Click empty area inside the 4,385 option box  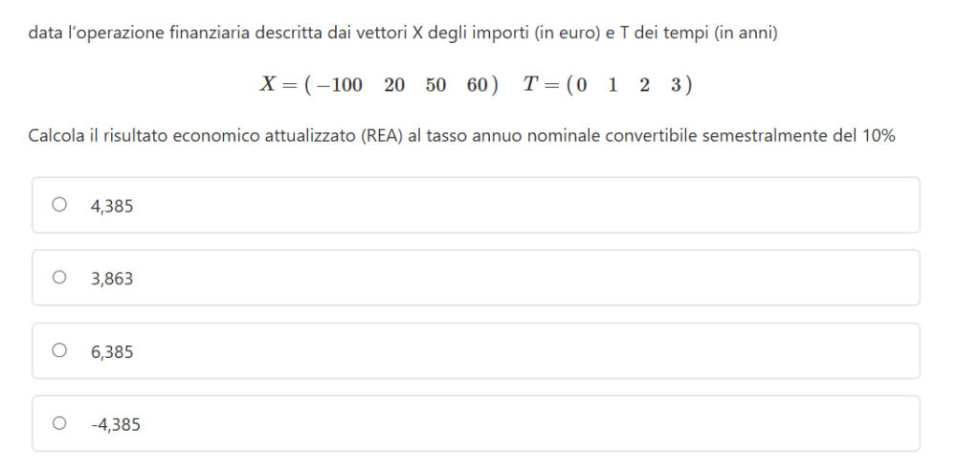(x=526, y=205)
